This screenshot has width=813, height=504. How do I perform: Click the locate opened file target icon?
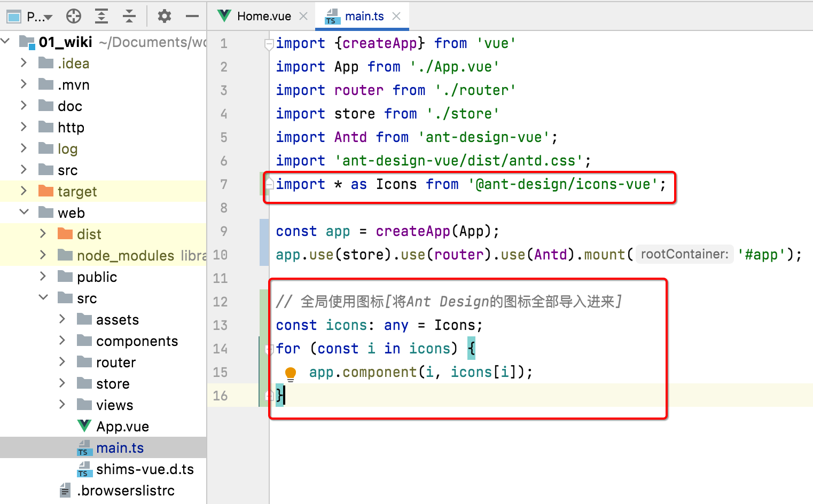coord(74,17)
